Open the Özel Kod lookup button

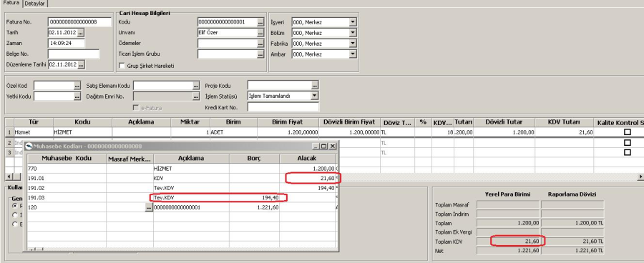(77, 86)
